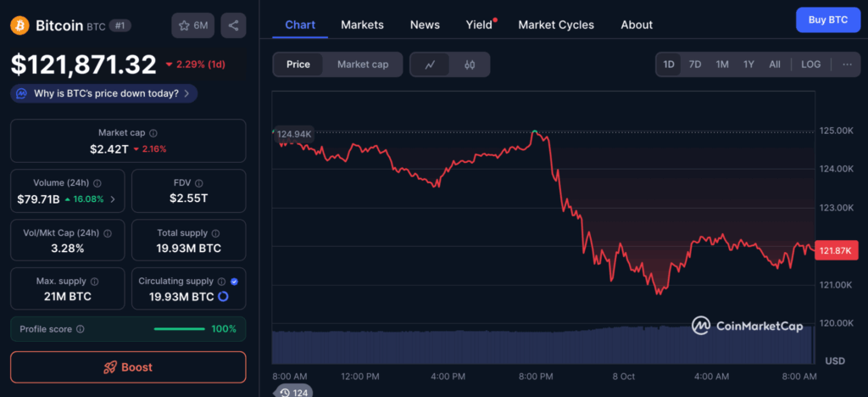Viewport: 868px width, 397px height.
Task: Select the 7D time range
Action: point(694,64)
